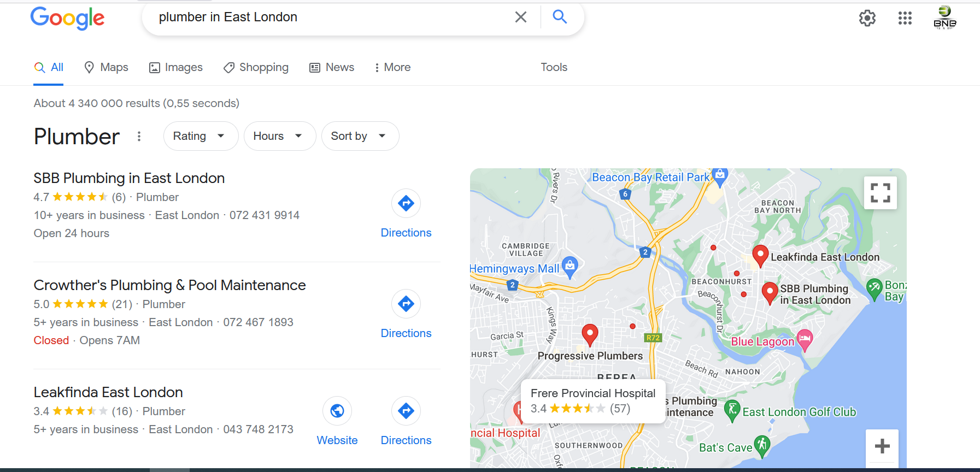Switch to the Shopping tab
Image resolution: width=980 pixels, height=472 pixels.
256,67
